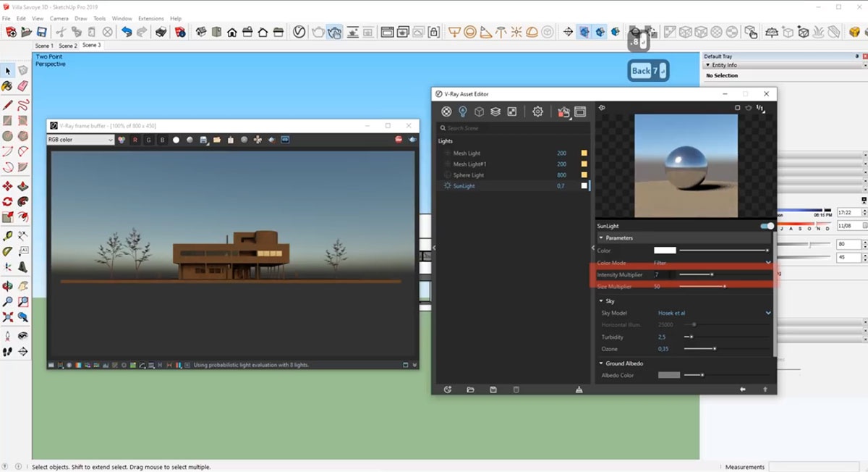Click the SunLight Color swatch
This screenshot has width=868, height=472.
665,250
